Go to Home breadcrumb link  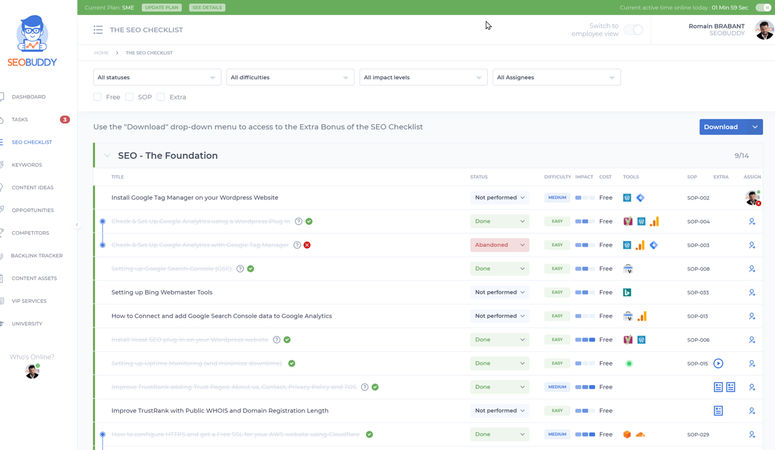click(x=101, y=53)
